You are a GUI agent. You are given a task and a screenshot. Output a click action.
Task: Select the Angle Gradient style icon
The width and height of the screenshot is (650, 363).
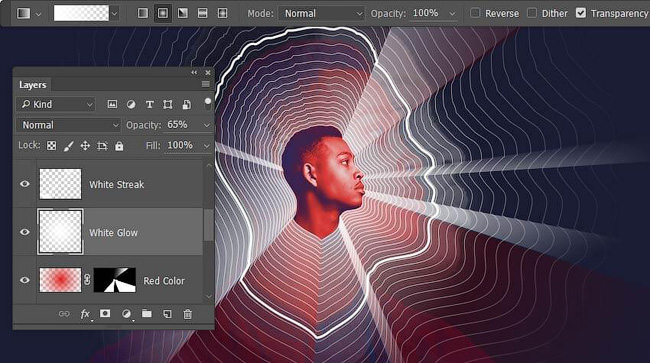click(x=182, y=13)
